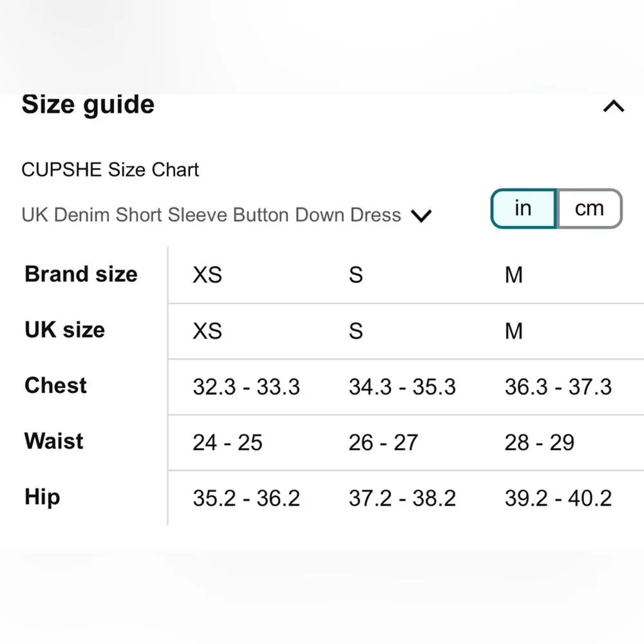Image resolution: width=644 pixels, height=644 pixels.
Task: Click the hip value 35.2 - 36.2
Action: (x=246, y=498)
